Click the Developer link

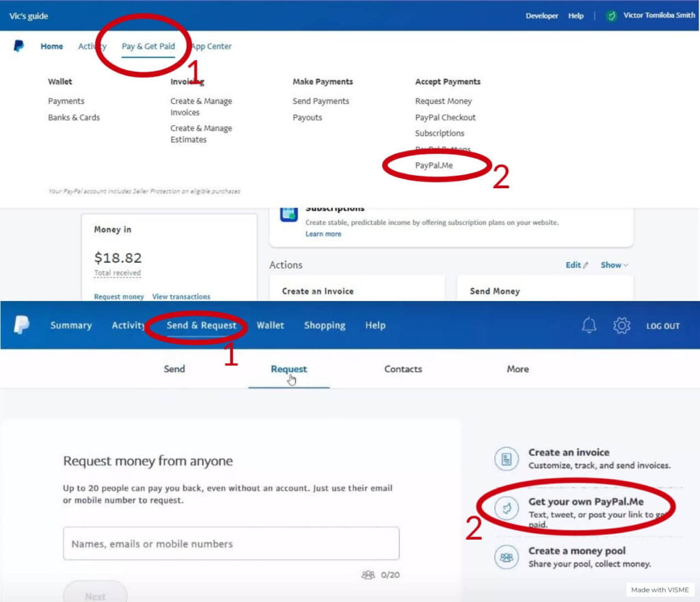[x=542, y=16]
